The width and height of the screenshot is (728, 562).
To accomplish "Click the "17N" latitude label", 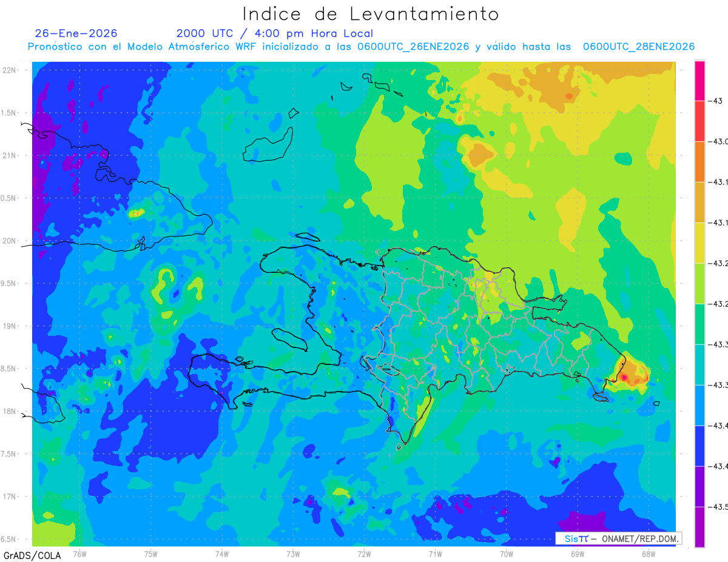I will tap(10, 497).
